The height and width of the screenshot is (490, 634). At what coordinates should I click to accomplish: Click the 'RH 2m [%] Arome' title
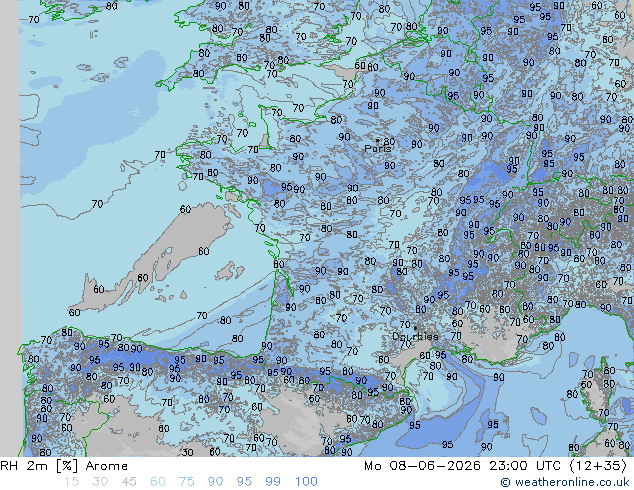tap(64, 466)
